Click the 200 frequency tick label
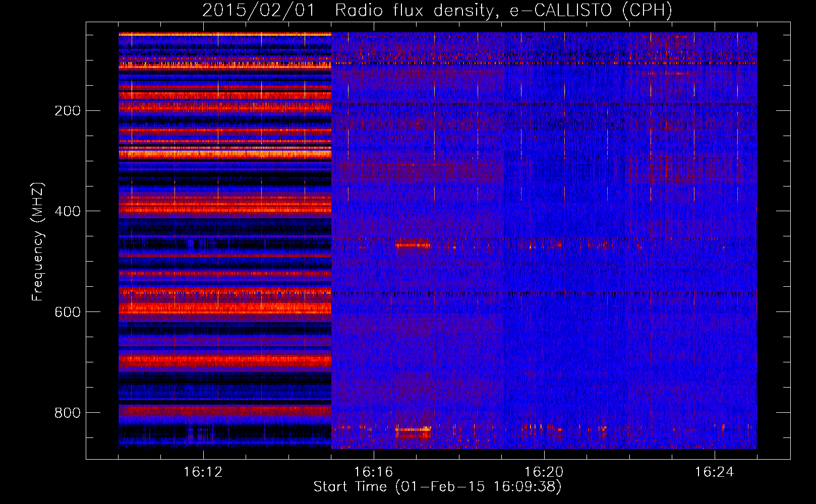The width and height of the screenshot is (816, 504). (x=67, y=111)
